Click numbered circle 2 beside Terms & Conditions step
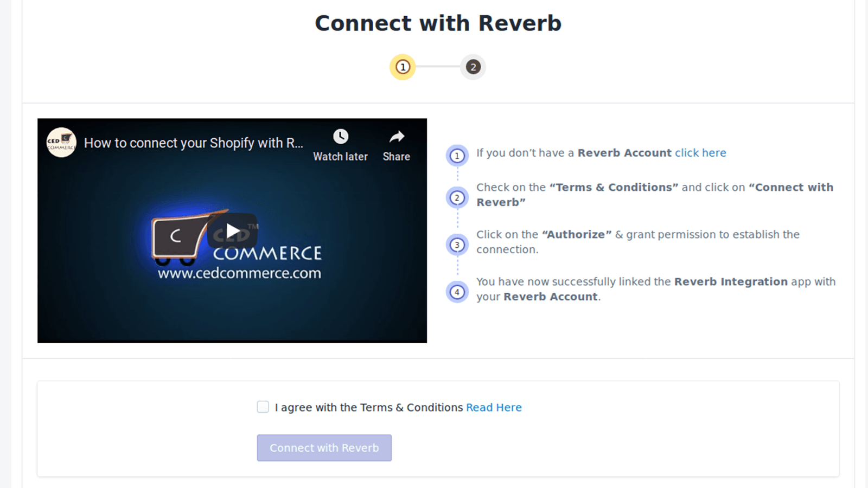 [457, 197]
